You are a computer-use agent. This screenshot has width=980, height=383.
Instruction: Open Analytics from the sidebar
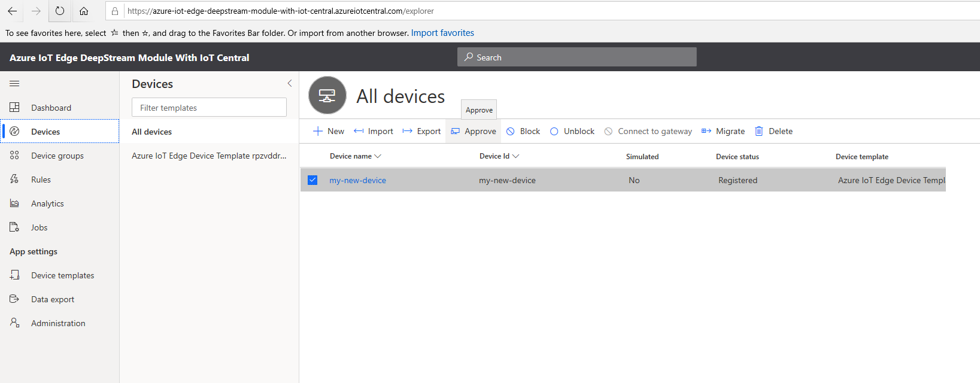60,203
